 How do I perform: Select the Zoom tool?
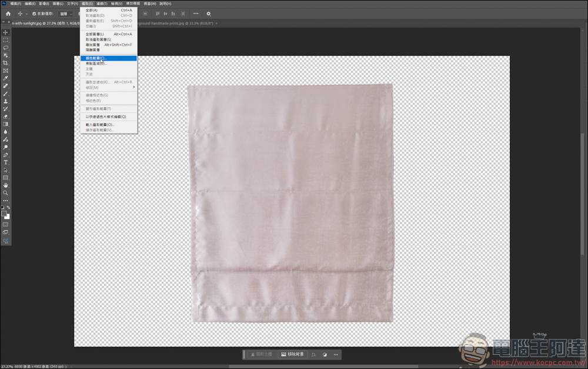(5, 191)
